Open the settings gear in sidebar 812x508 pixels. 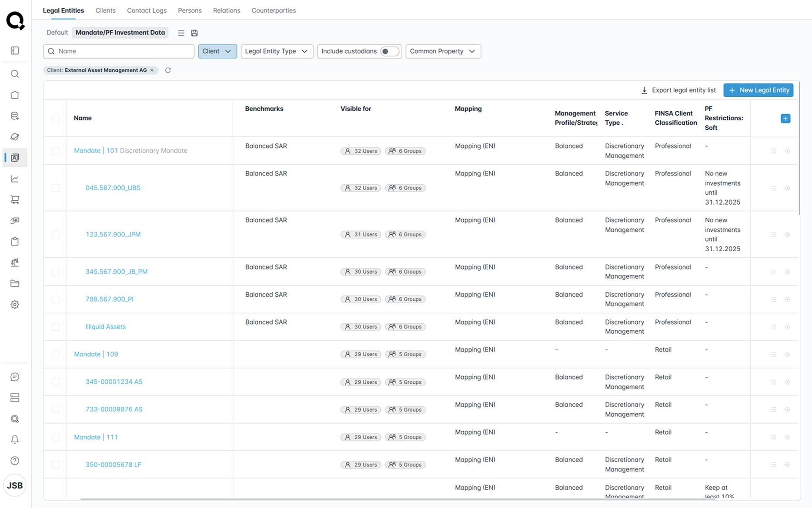15,305
